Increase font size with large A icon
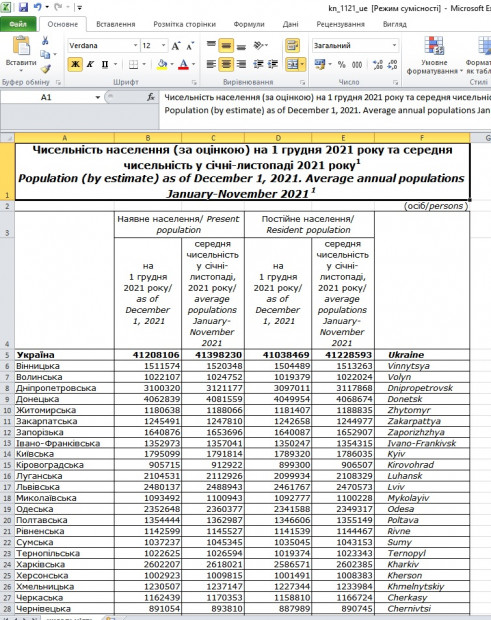Viewport: 491px width, 620px height. 176,46
